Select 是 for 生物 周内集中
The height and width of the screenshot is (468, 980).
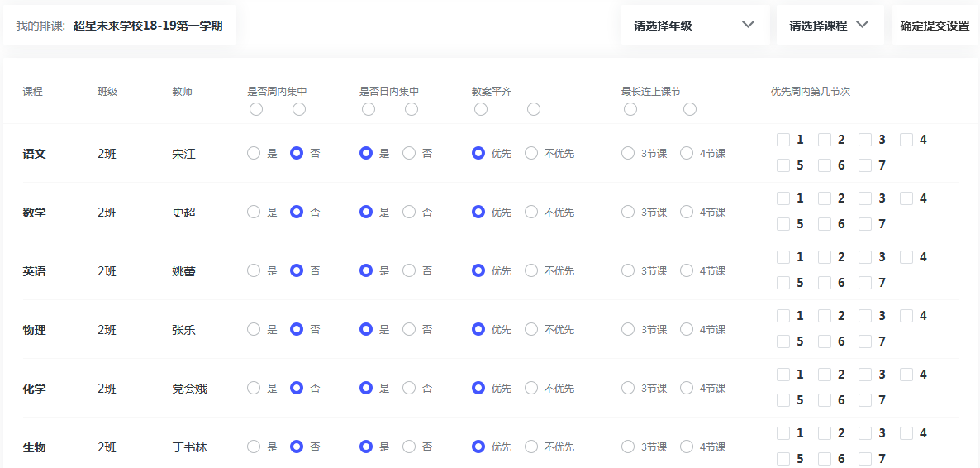(x=255, y=447)
